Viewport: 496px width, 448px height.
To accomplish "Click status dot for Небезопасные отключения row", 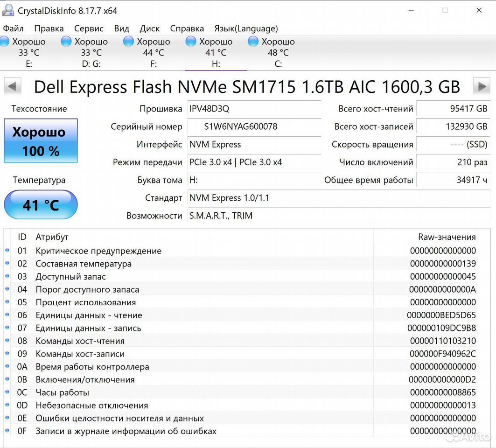I will click(7, 405).
